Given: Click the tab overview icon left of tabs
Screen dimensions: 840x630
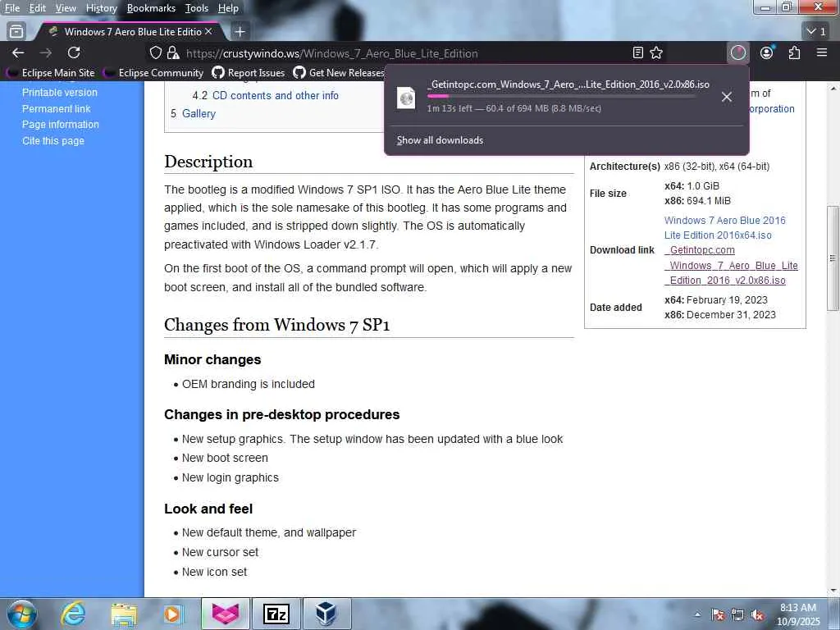Looking at the screenshot, I should pyautogui.click(x=16, y=32).
